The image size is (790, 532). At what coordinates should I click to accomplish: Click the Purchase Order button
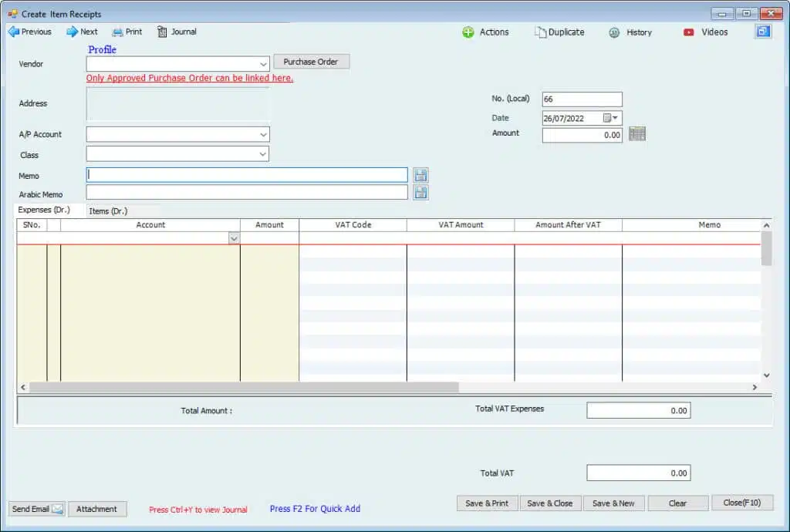(311, 62)
